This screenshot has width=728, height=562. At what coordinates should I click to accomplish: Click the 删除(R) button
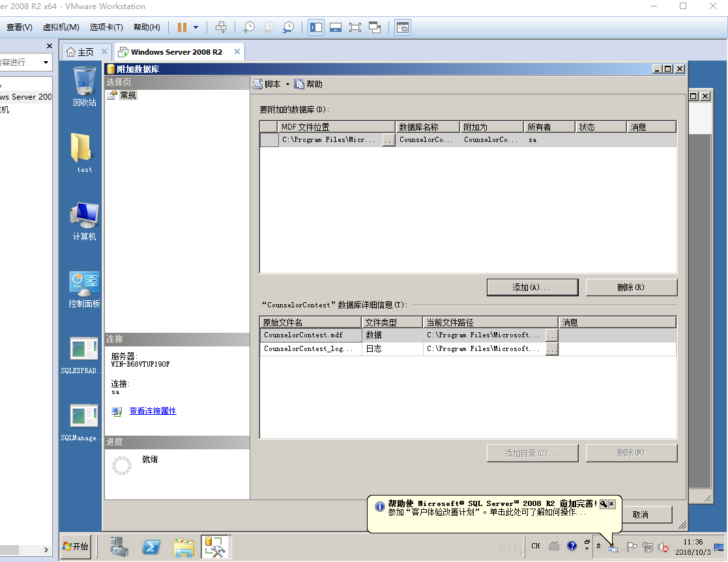point(632,287)
